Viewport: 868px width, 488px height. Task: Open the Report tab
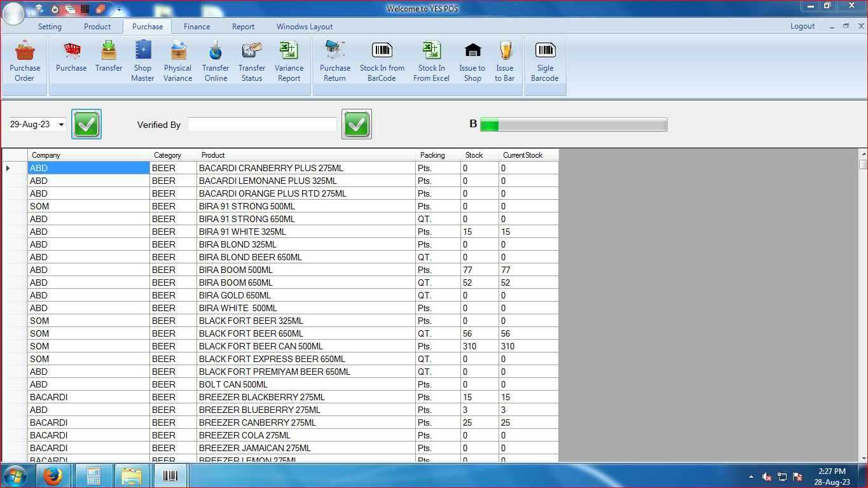click(x=243, y=27)
